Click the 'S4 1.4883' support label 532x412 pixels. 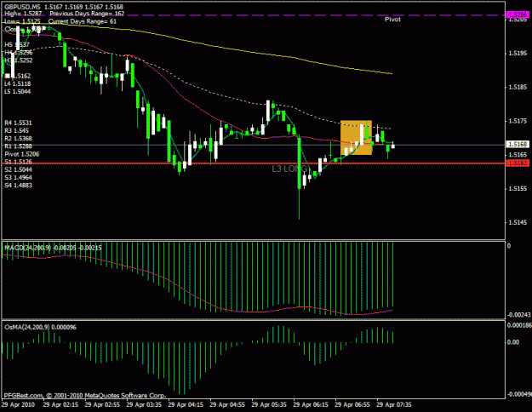(19, 186)
